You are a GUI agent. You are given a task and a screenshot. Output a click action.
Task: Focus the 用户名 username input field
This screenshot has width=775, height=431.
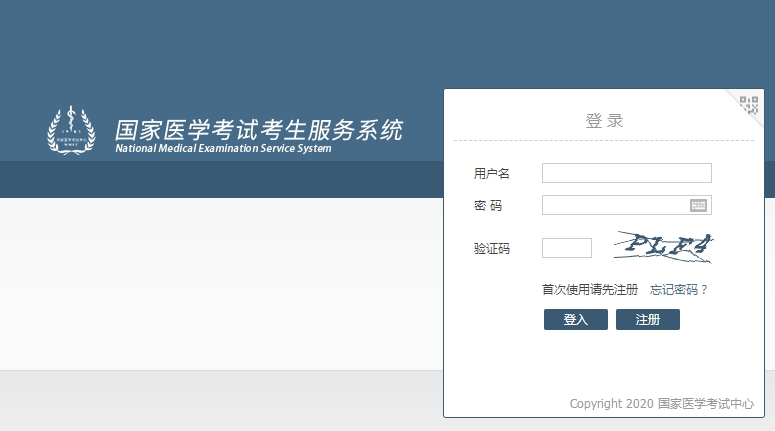(626, 173)
